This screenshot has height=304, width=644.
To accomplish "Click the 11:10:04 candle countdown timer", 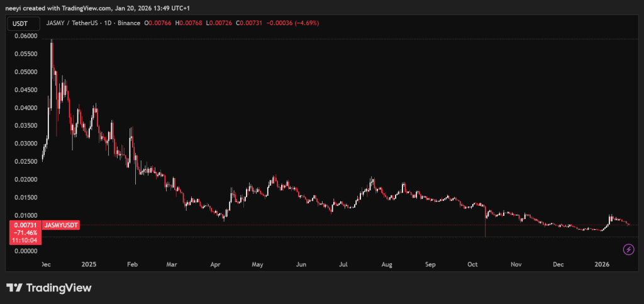I will tap(23, 240).
